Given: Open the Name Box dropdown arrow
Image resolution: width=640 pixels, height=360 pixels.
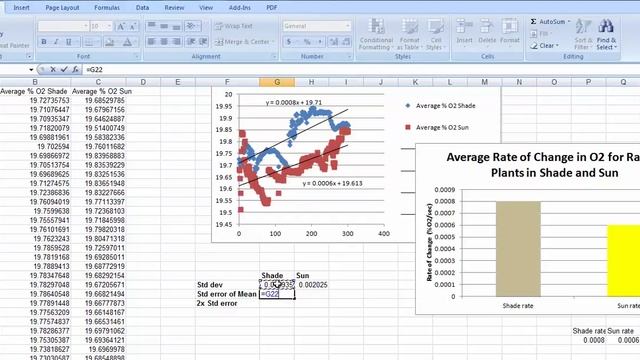Looking at the screenshot, I should coord(31,69).
